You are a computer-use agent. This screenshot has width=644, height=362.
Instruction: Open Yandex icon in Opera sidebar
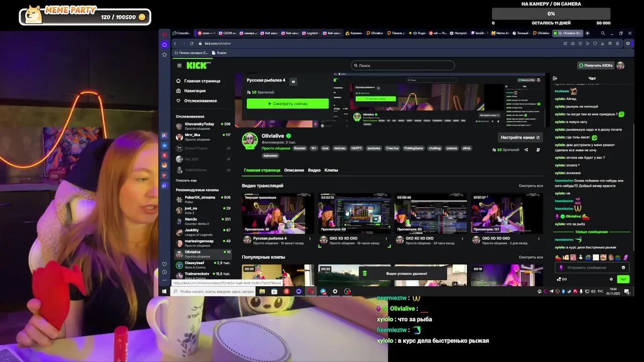tap(164, 155)
